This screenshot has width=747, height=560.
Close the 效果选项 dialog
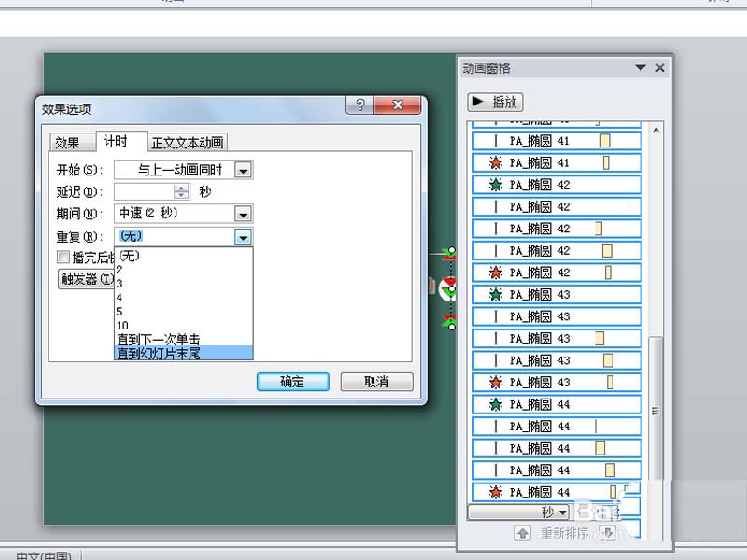coord(398,105)
